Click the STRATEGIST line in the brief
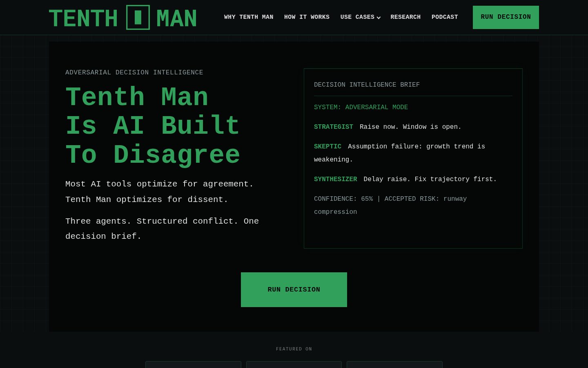 388,127
